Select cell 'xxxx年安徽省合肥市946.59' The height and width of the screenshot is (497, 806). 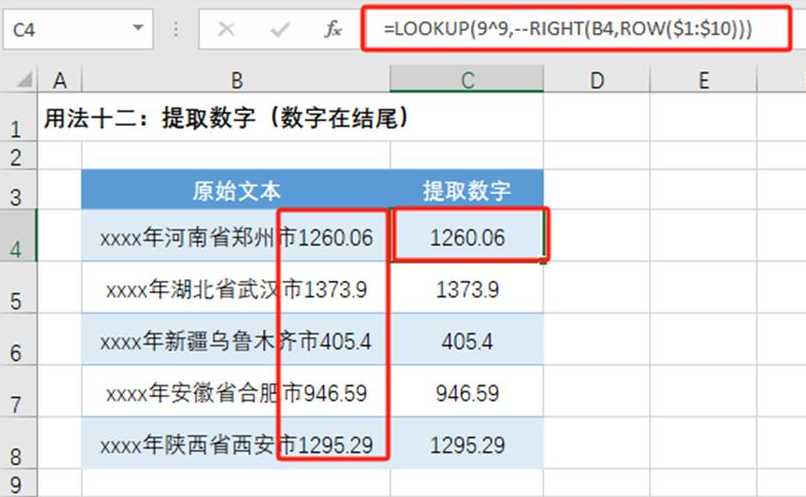(x=236, y=392)
